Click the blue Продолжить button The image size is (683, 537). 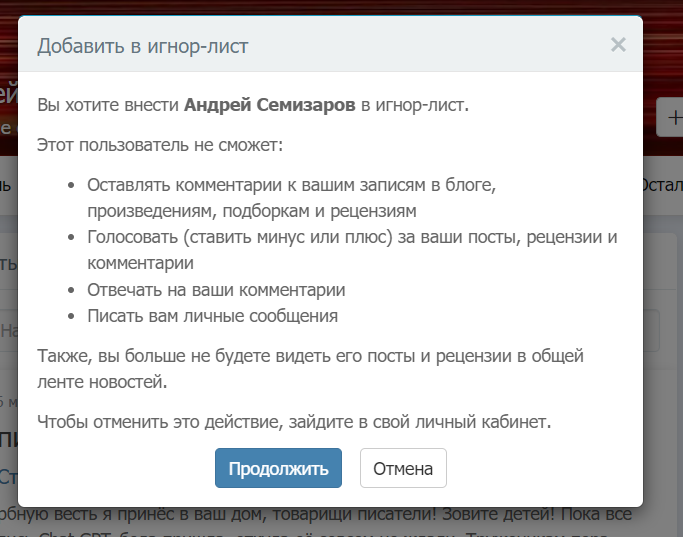tap(278, 468)
